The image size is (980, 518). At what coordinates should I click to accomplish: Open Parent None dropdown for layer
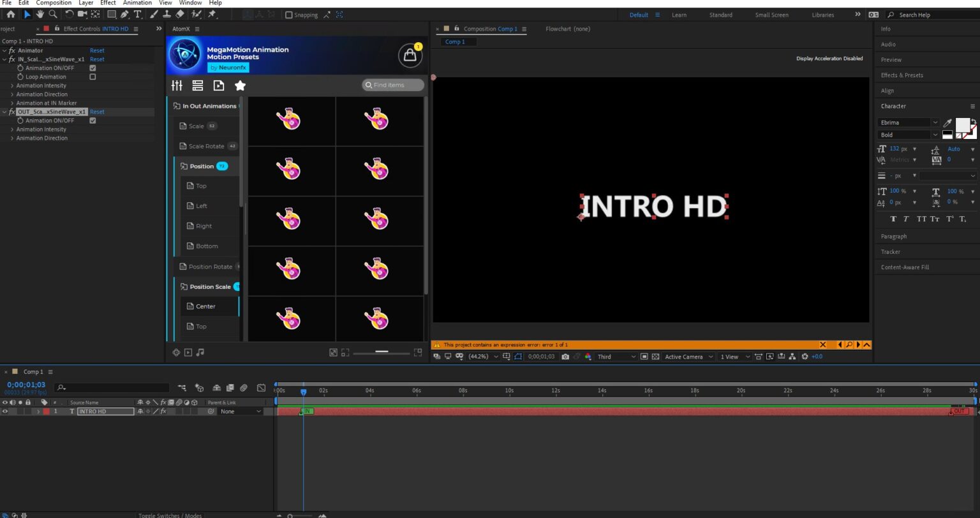click(240, 411)
